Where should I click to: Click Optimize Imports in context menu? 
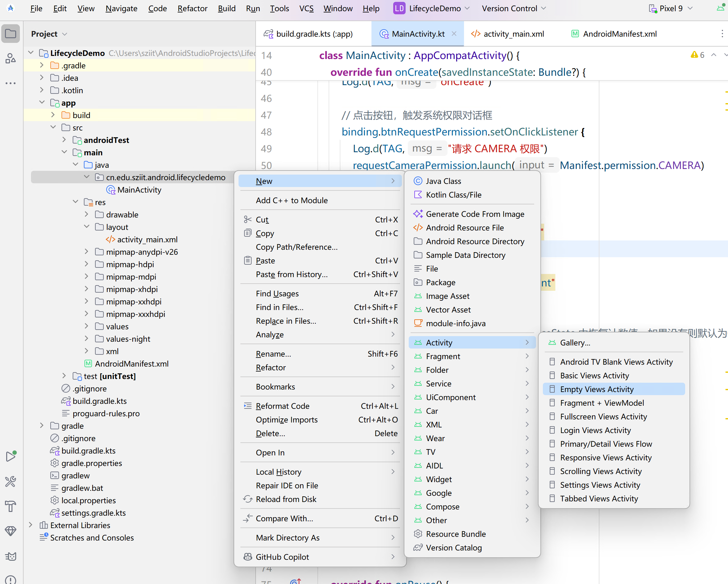point(320,420)
